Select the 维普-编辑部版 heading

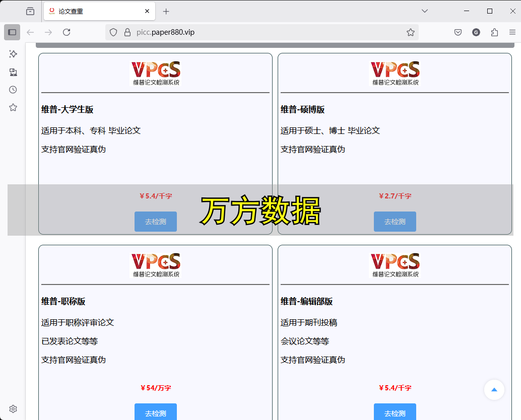click(x=307, y=302)
